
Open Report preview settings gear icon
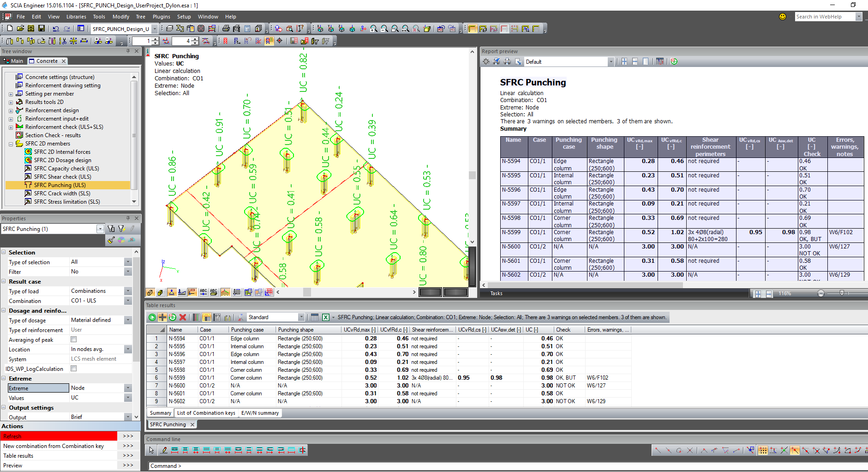pyautogui.click(x=486, y=61)
